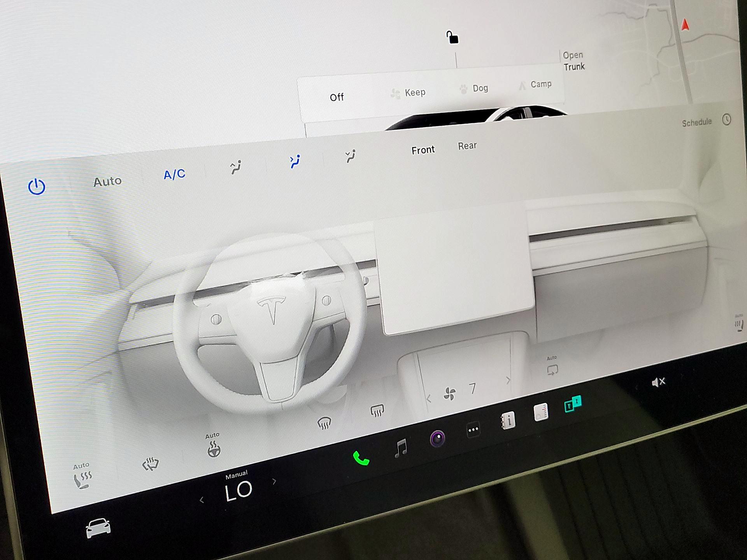Increase driver temperature with right chevron
This screenshot has height=560, width=747.
(274, 481)
